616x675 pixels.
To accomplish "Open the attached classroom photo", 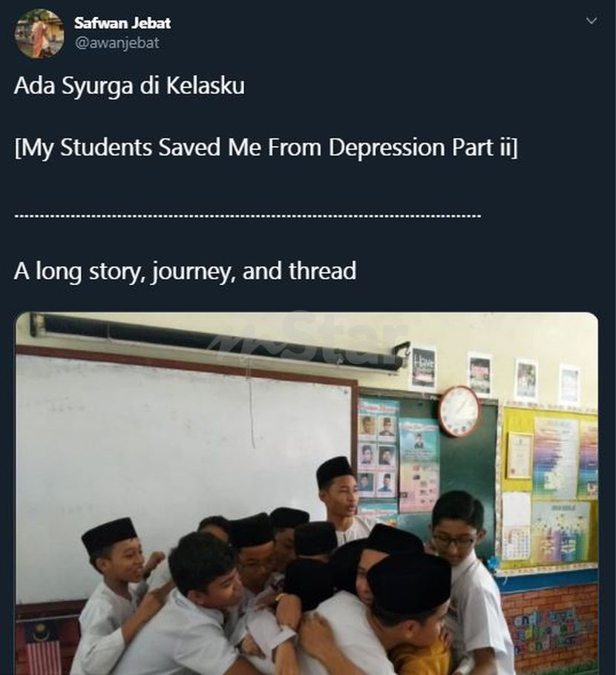I will [x=307, y=493].
